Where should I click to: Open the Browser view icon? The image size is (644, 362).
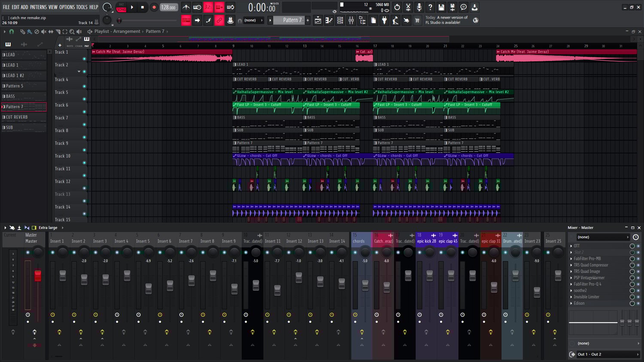[363, 20]
